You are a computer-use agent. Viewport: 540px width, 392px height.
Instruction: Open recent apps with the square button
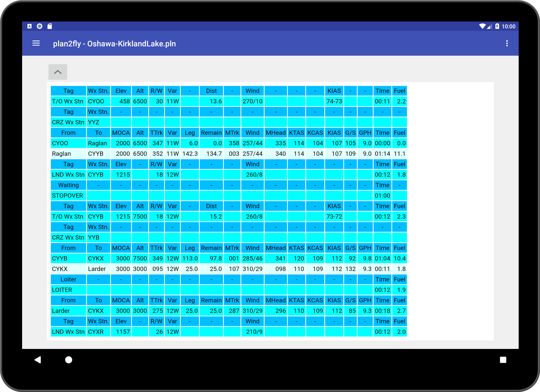(503, 360)
